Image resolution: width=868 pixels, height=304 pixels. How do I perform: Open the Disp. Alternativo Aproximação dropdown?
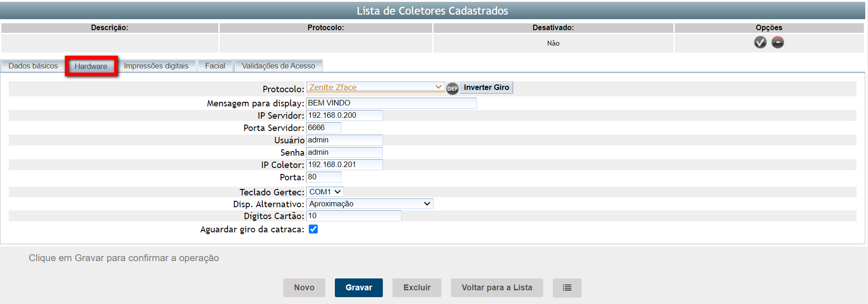point(370,204)
